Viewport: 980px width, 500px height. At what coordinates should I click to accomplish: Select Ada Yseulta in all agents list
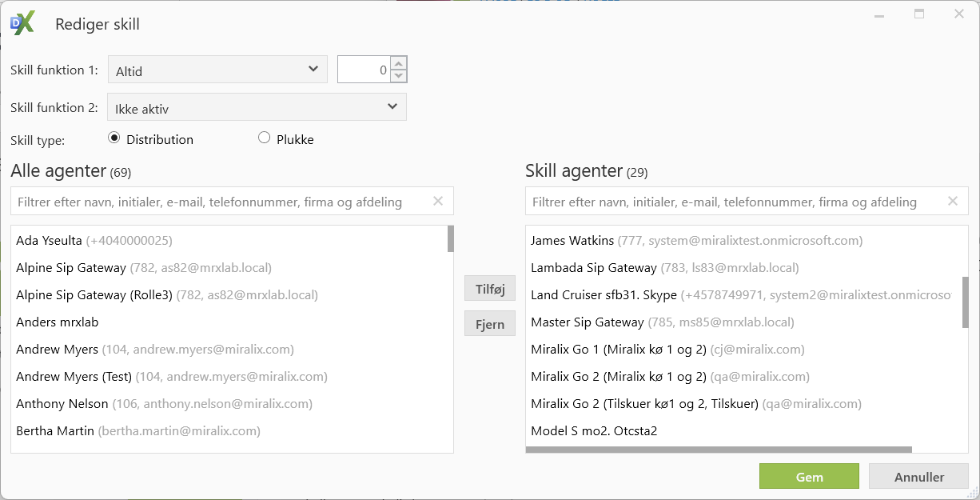tap(49, 240)
